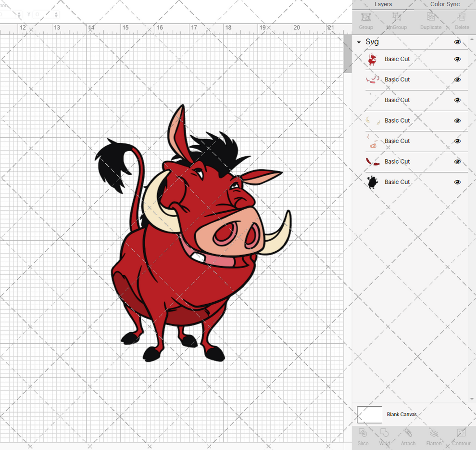Viewport: 476px width, 450px height.
Task: Click the Blank Canvas color swatch
Action: (369, 414)
